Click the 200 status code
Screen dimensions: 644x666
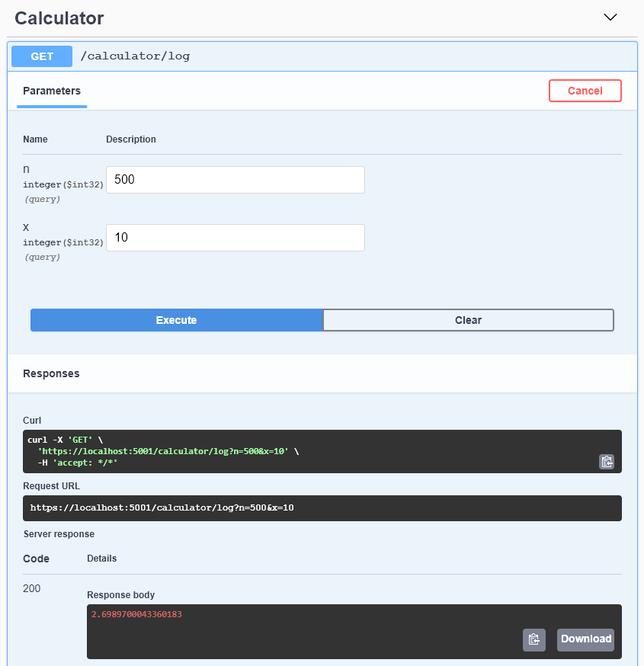[x=32, y=588]
